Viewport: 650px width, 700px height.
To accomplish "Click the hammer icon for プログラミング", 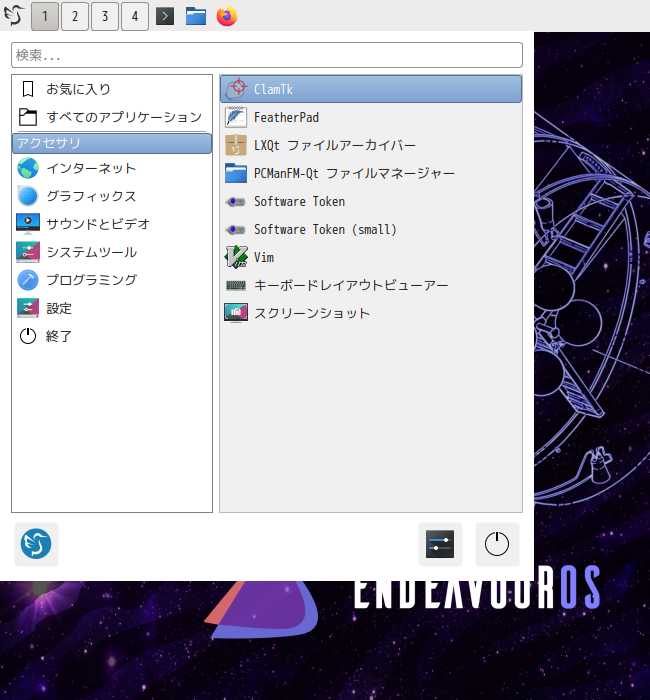I will pos(28,280).
